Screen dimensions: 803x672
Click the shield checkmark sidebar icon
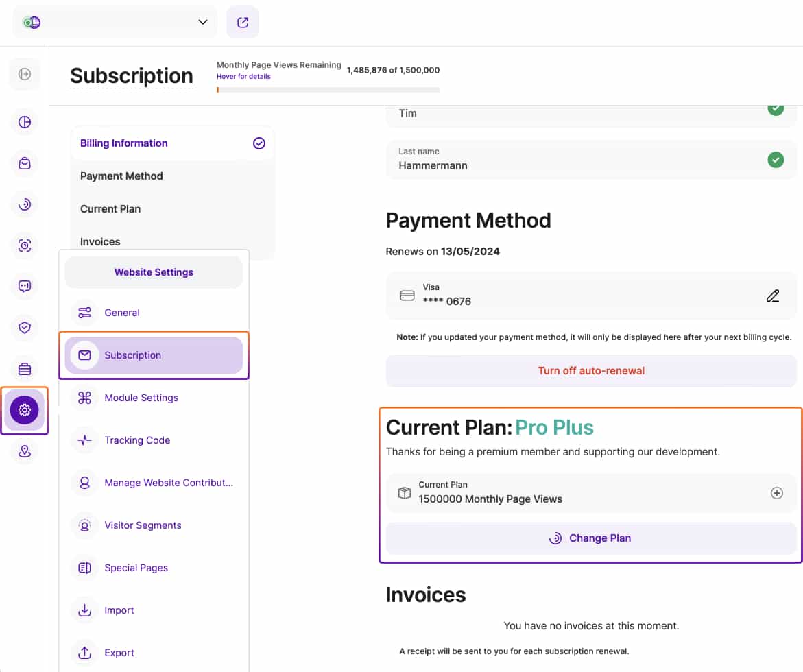tap(25, 328)
